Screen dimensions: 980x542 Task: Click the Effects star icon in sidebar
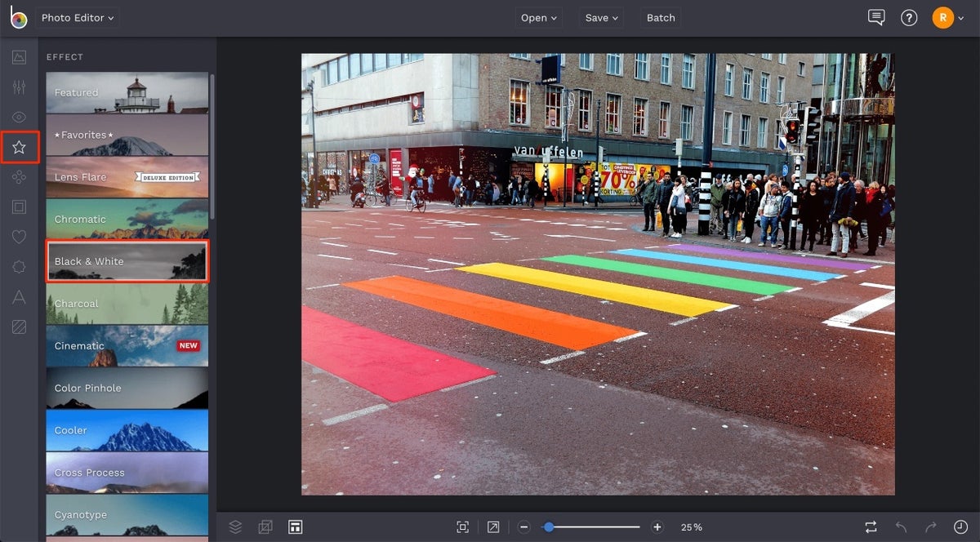(x=18, y=147)
